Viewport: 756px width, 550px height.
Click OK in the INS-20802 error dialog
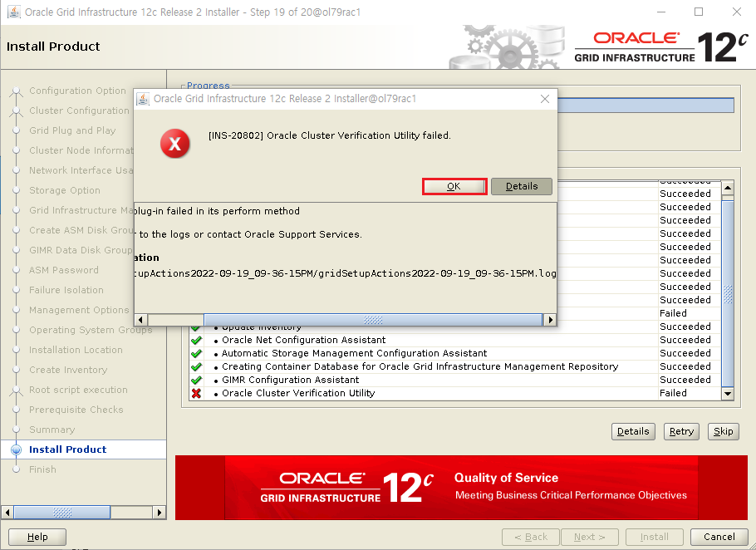(454, 187)
